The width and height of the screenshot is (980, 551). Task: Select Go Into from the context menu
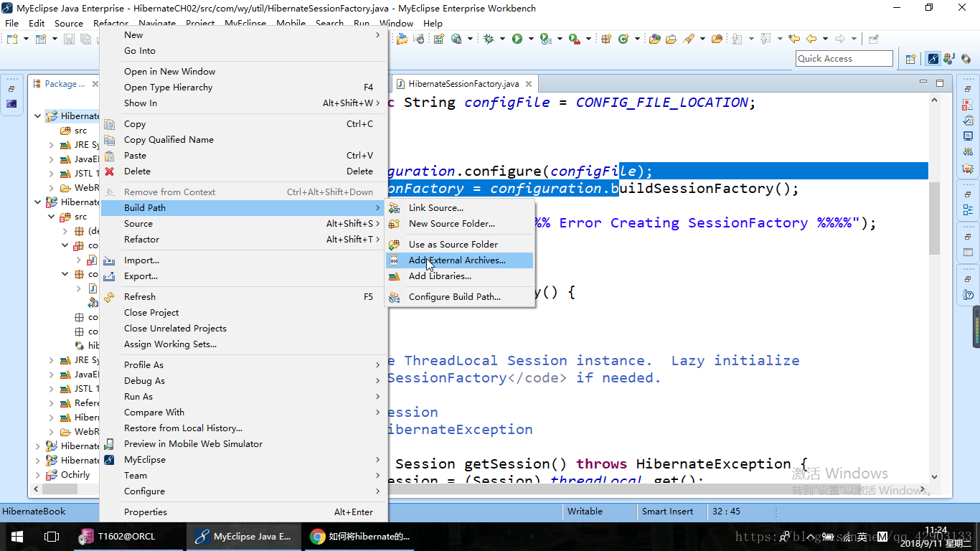click(243, 51)
